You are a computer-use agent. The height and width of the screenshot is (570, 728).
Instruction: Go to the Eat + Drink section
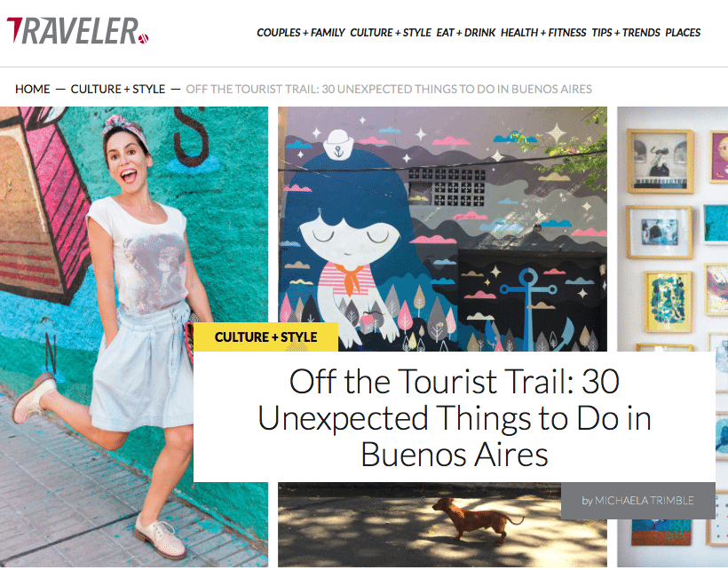pos(466,33)
